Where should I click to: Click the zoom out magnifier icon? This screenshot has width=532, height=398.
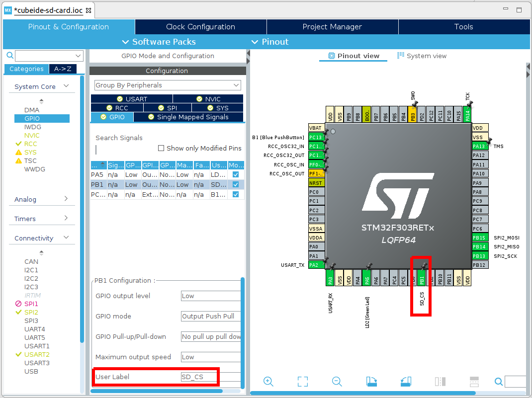337,381
